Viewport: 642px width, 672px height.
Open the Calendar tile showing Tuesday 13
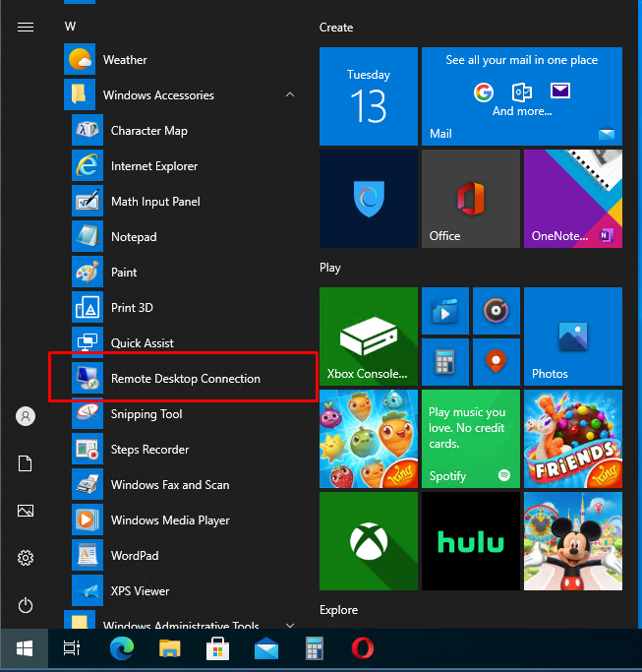coord(369,96)
